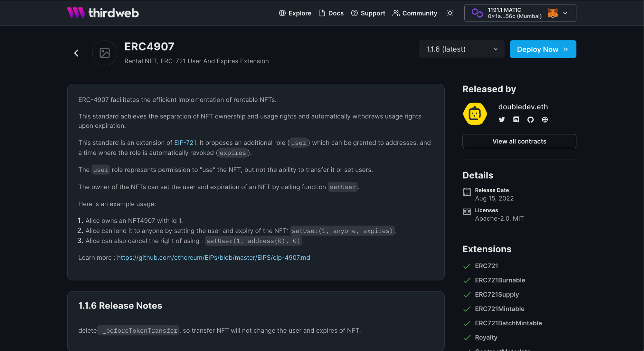This screenshot has height=351, width=644.
Task: Click the Licenses book icon
Action: point(467,212)
